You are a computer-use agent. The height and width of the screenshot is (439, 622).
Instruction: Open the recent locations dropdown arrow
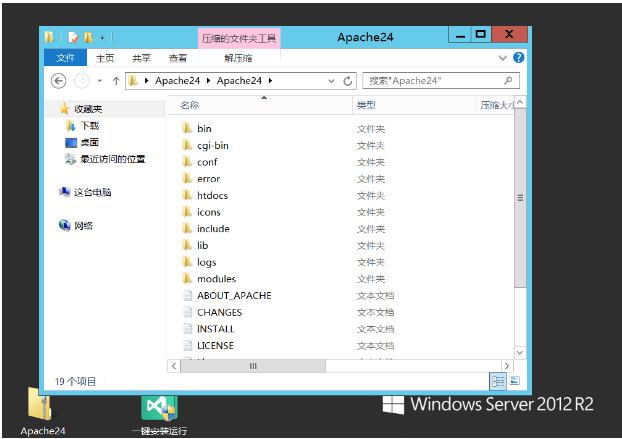[100, 81]
